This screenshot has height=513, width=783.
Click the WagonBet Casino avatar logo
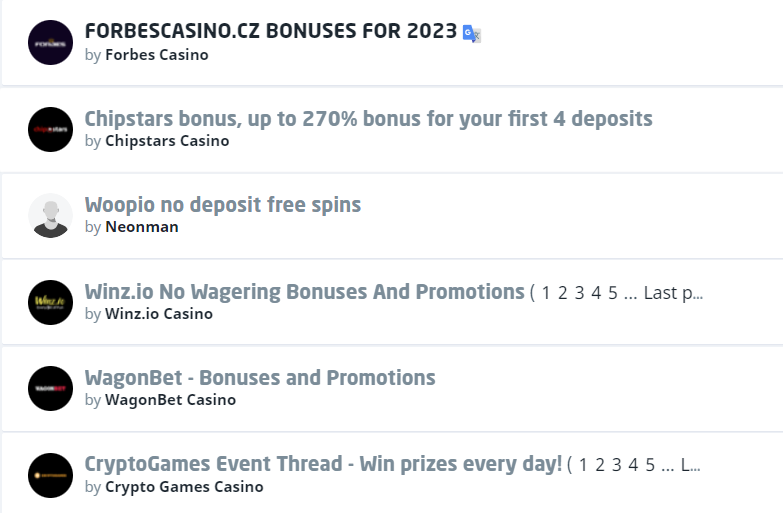pos(50,388)
